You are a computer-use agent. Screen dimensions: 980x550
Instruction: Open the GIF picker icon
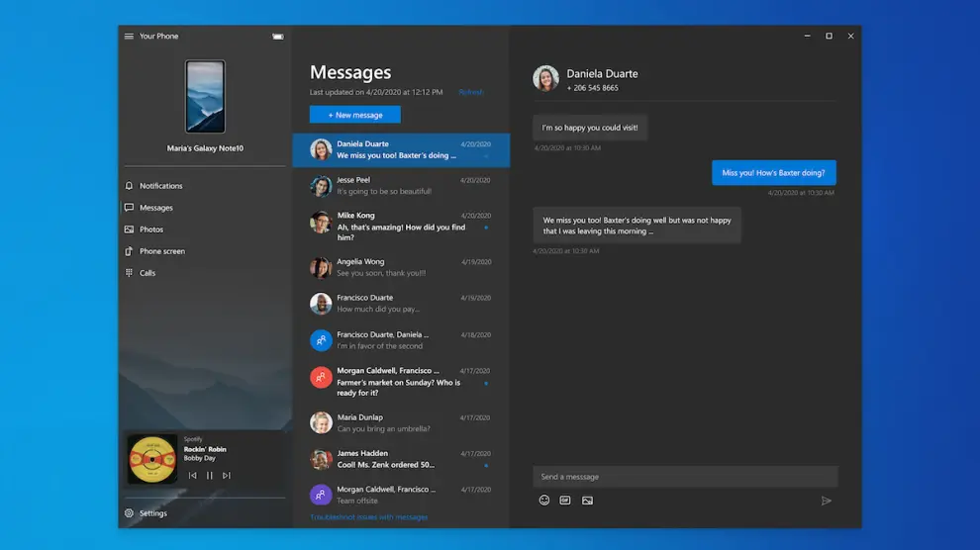tap(565, 501)
